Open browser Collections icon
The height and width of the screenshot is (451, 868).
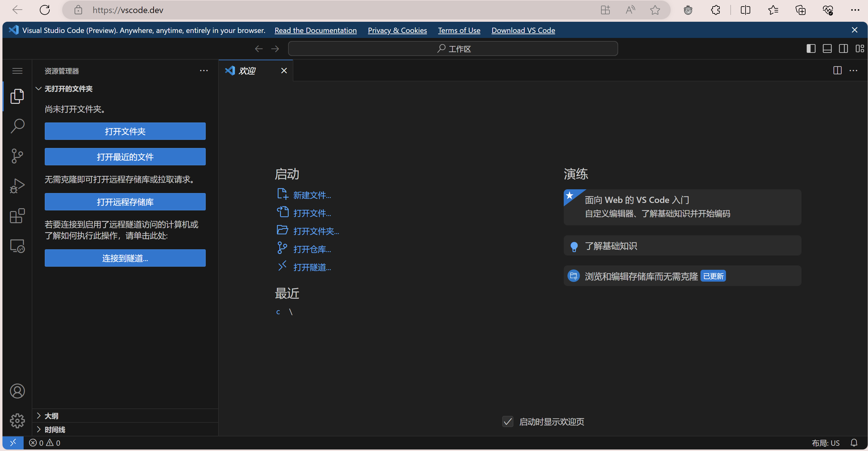coord(800,10)
